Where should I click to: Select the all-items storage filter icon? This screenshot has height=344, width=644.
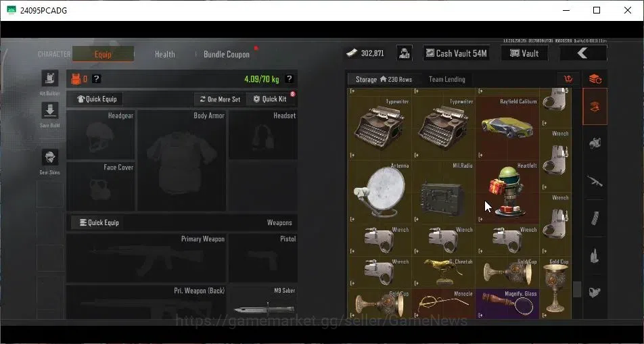(x=595, y=107)
